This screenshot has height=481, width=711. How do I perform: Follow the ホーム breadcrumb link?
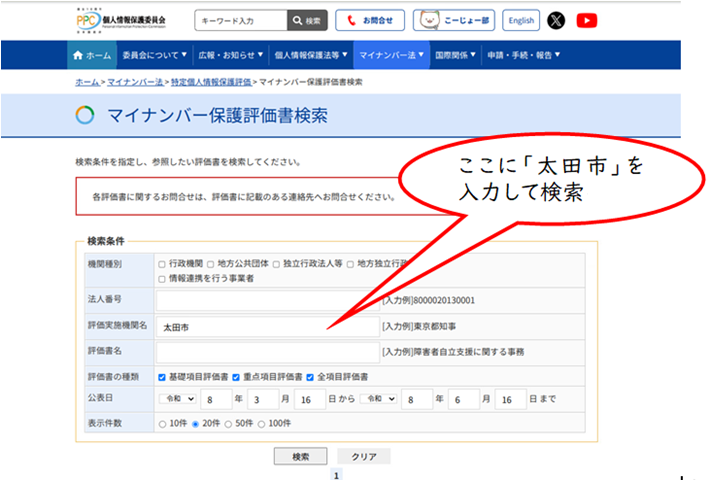pos(87,82)
